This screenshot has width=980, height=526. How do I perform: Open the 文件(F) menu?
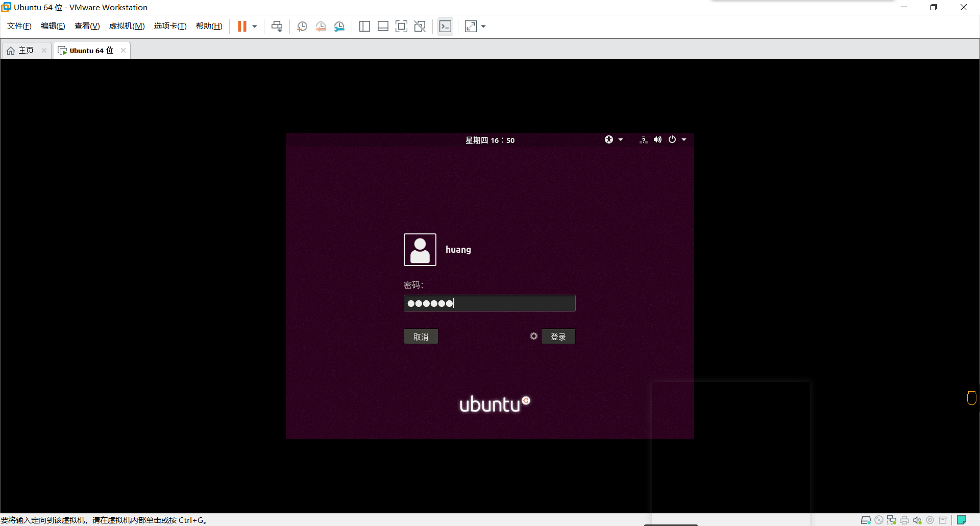click(19, 26)
